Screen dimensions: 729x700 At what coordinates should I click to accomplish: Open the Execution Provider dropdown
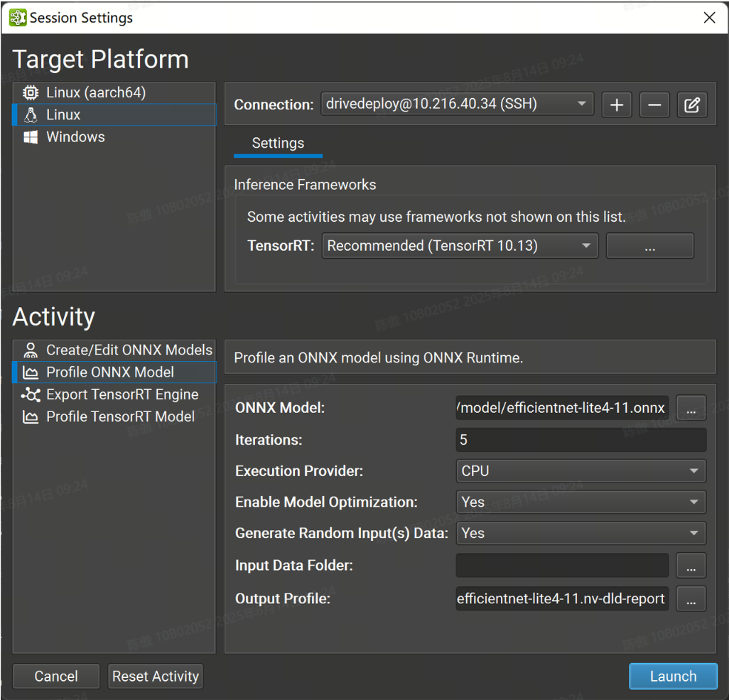tap(580, 471)
